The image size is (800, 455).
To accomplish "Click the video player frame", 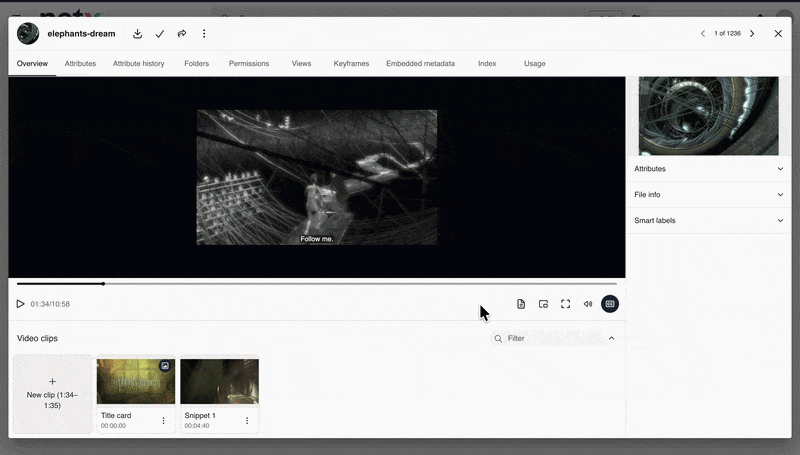I will [x=317, y=178].
